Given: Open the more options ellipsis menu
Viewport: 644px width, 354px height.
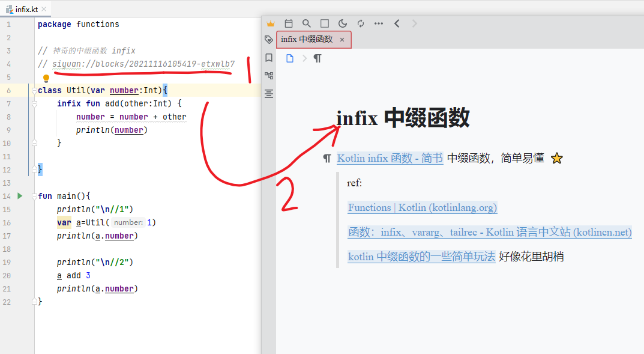Looking at the screenshot, I should coord(379,23).
